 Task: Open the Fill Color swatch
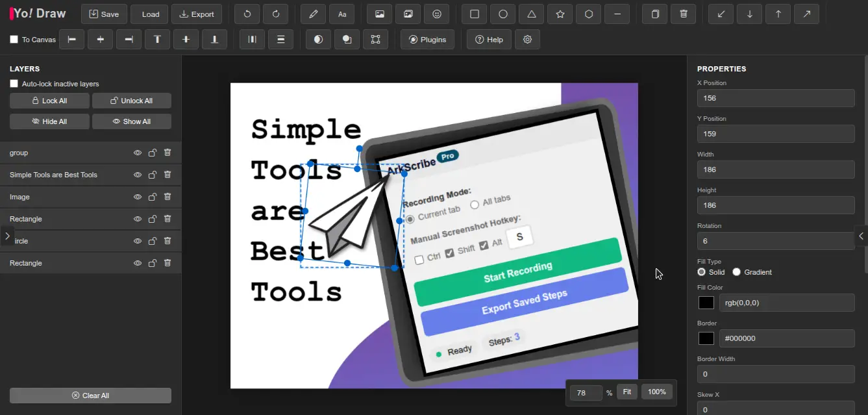point(706,302)
